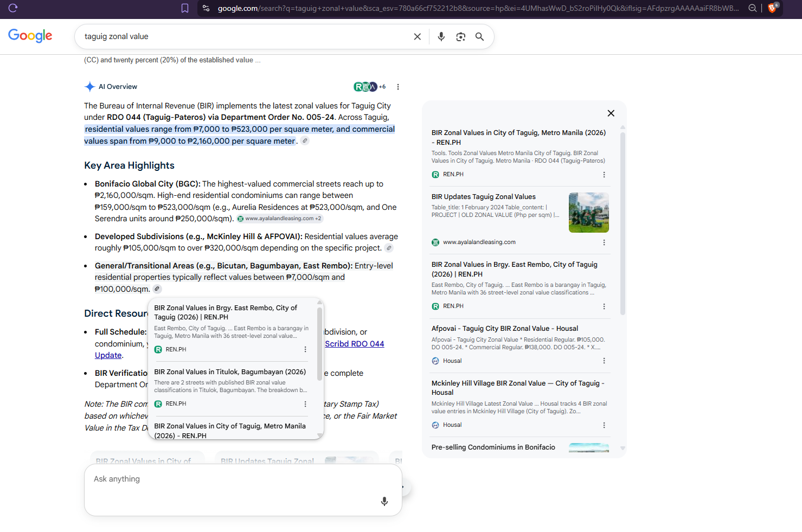The height and width of the screenshot is (532, 802).
Task: Click REN.PH favicon under Titulok Bagumbayan result
Action: point(158,404)
